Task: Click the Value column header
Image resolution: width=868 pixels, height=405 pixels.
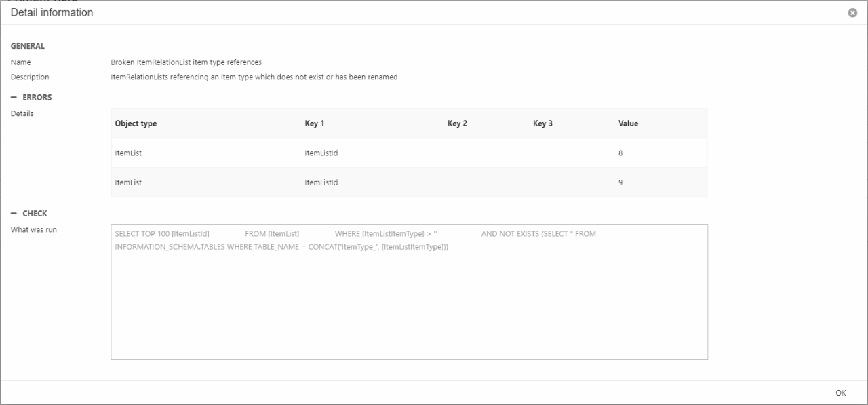Action: click(x=628, y=123)
